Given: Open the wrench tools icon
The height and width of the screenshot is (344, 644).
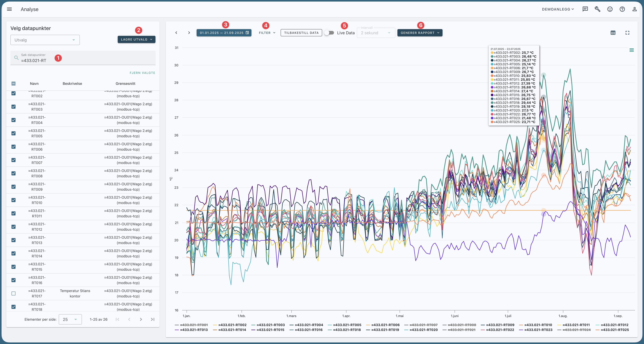Looking at the screenshot, I should click(x=597, y=9).
